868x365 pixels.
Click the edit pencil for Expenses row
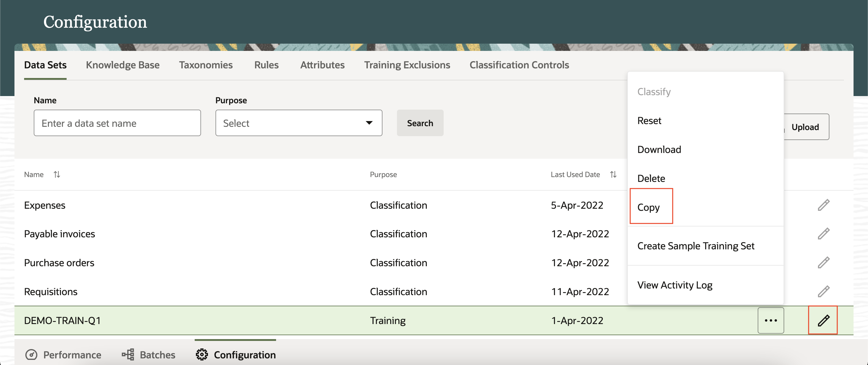tap(823, 205)
